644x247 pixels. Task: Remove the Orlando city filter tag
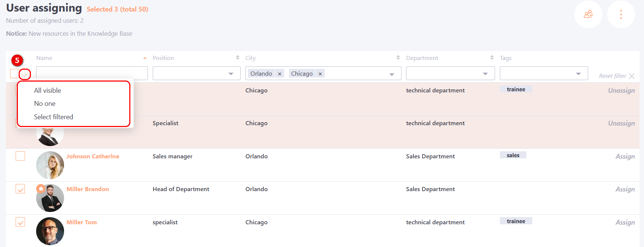point(280,74)
